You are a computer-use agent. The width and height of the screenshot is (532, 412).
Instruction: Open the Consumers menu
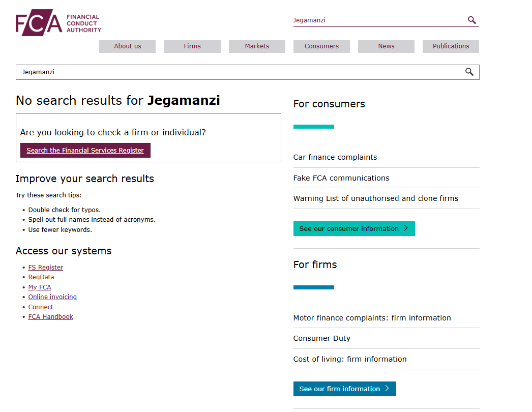[321, 46]
